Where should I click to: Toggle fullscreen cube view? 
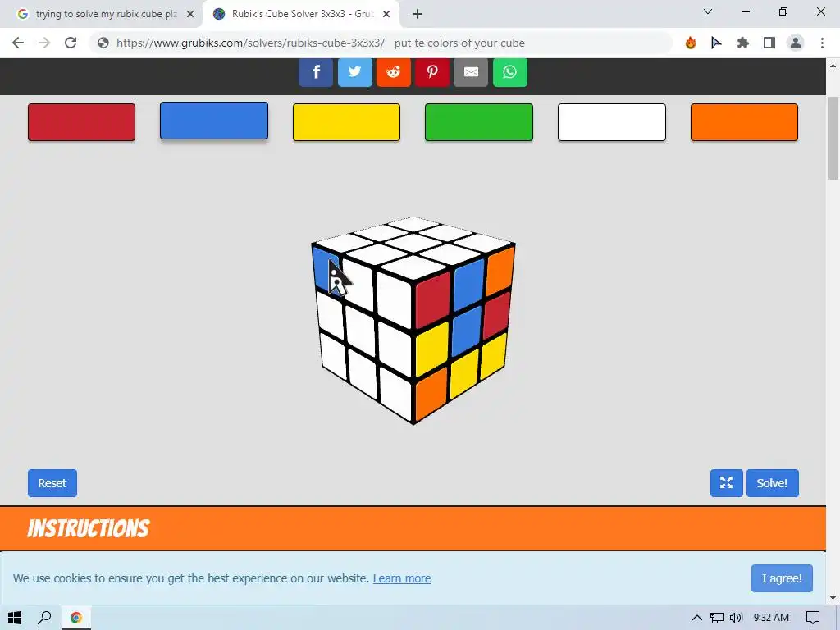point(727,483)
